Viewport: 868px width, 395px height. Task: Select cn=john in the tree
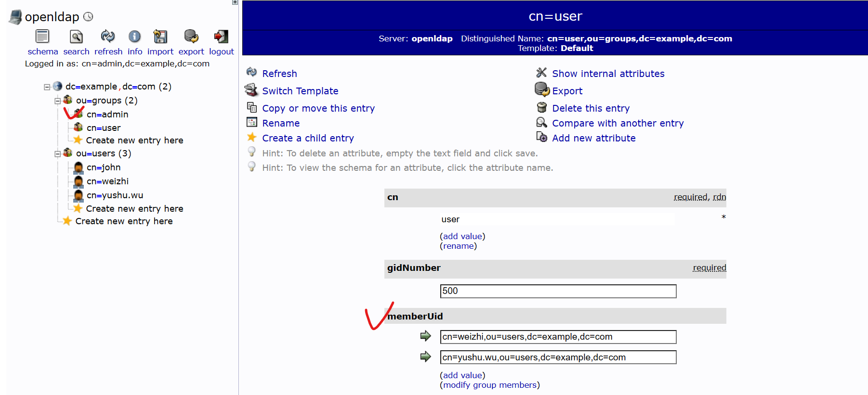coord(104,167)
